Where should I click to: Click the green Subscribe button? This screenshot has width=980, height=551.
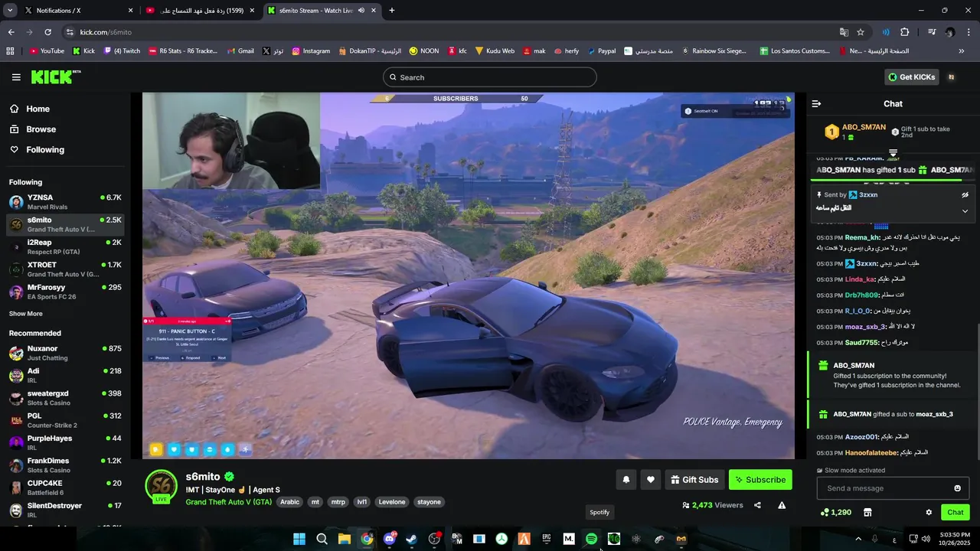[760, 480]
